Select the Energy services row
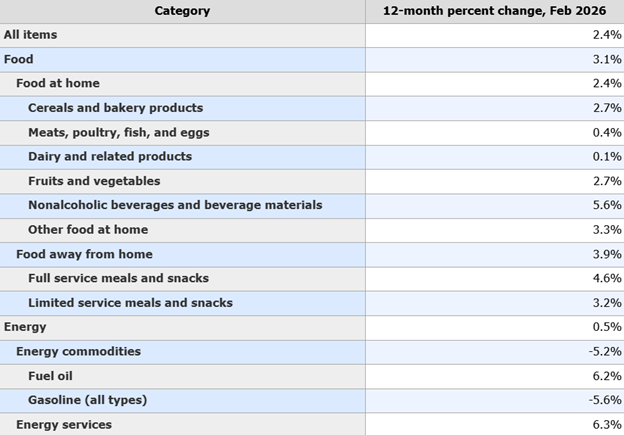 [312, 424]
